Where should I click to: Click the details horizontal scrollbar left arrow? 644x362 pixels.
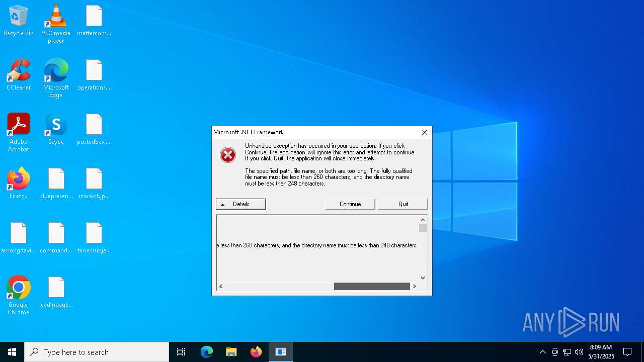pyautogui.click(x=221, y=286)
